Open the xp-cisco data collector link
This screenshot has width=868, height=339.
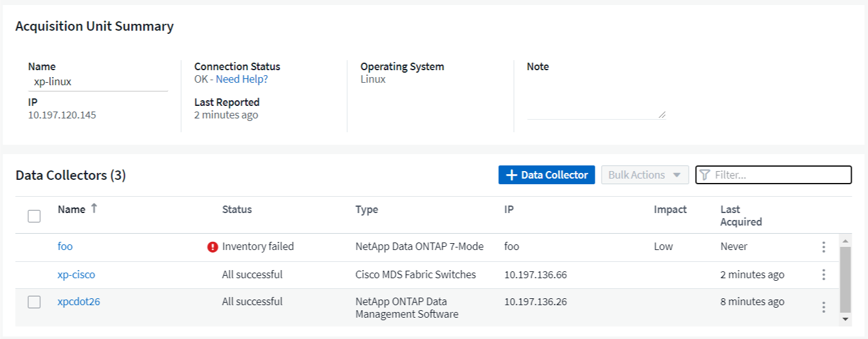(x=76, y=274)
